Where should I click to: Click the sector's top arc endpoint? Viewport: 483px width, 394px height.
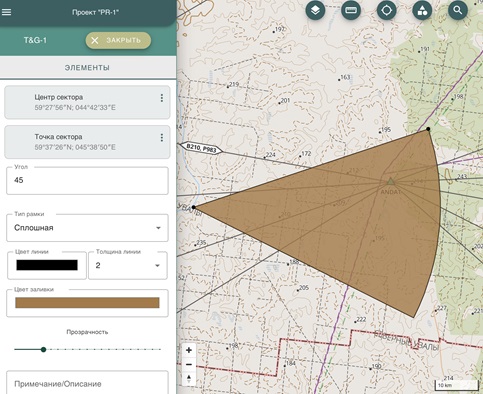click(428, 129)
